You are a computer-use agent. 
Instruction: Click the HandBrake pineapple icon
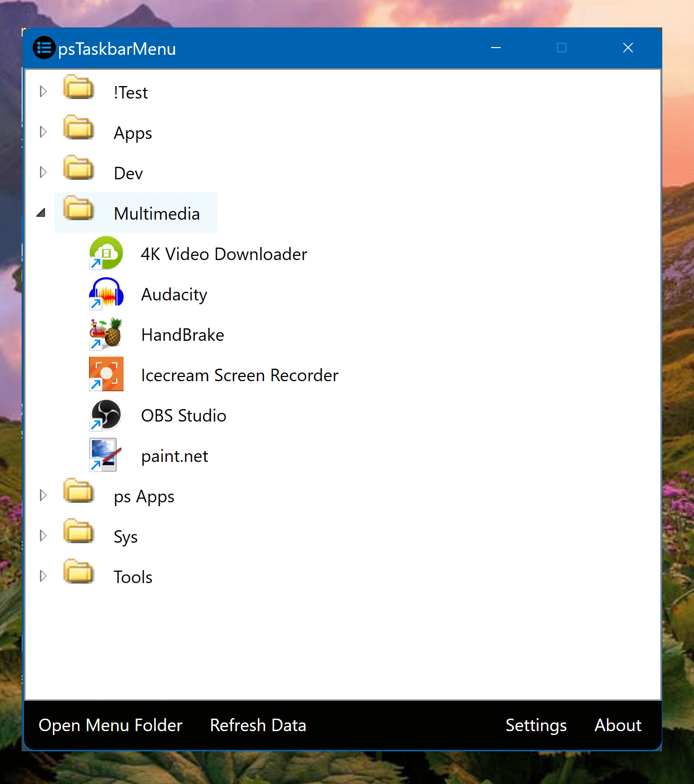(106, 334)
